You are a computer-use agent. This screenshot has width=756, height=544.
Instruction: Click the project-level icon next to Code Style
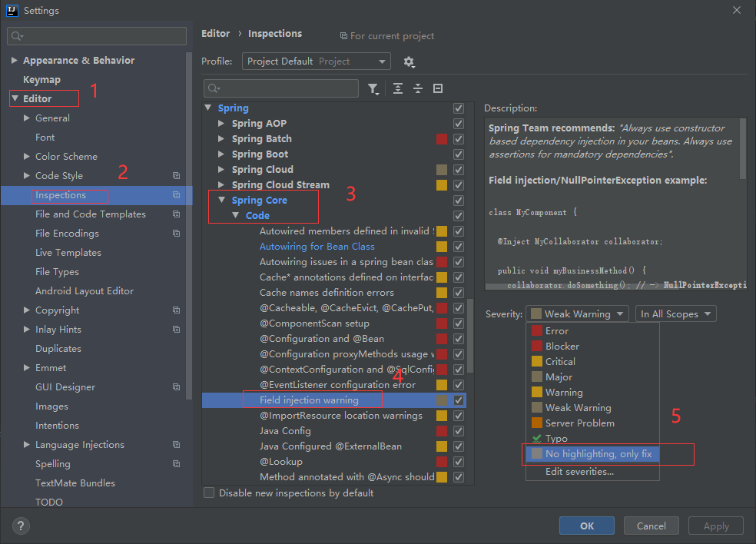click(177, 175)
